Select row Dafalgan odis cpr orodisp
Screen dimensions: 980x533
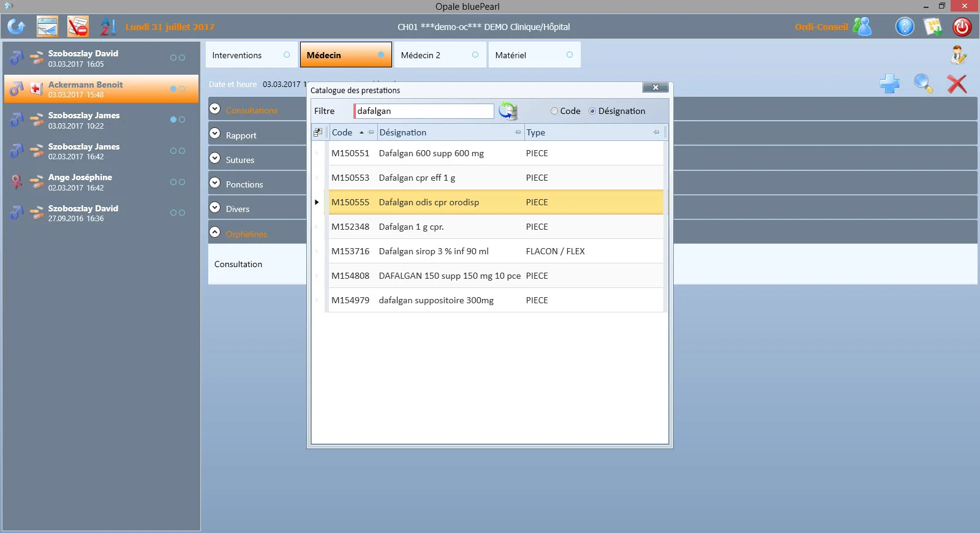click(x=496, y=202)
